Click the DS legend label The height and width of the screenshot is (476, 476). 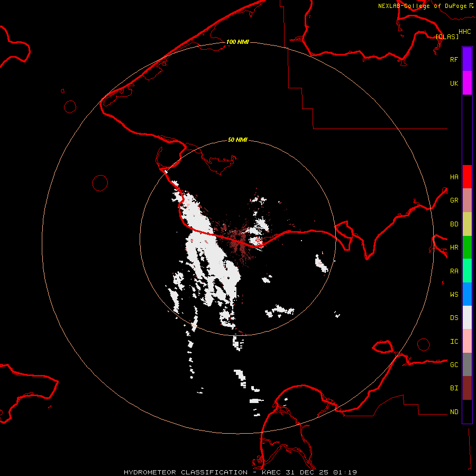pos(454,318)
